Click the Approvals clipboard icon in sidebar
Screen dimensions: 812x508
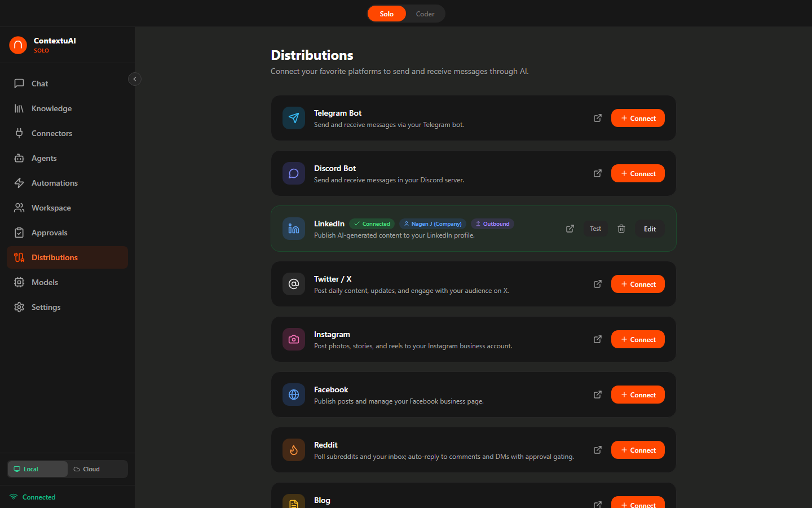pos(19,233)
